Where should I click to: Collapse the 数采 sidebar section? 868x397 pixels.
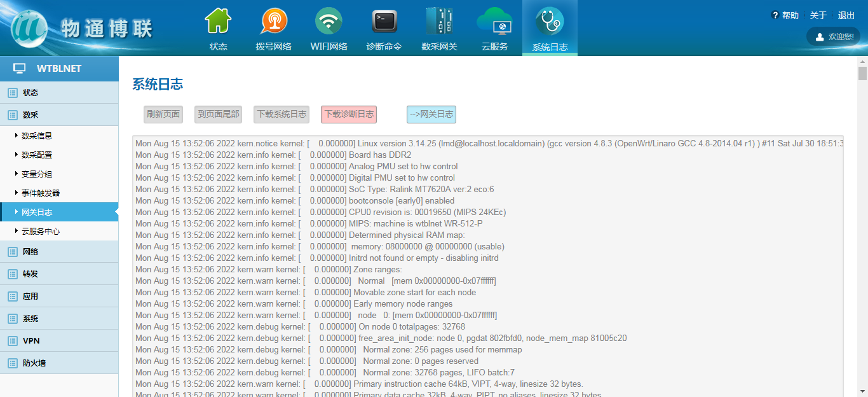coord(31,115)
